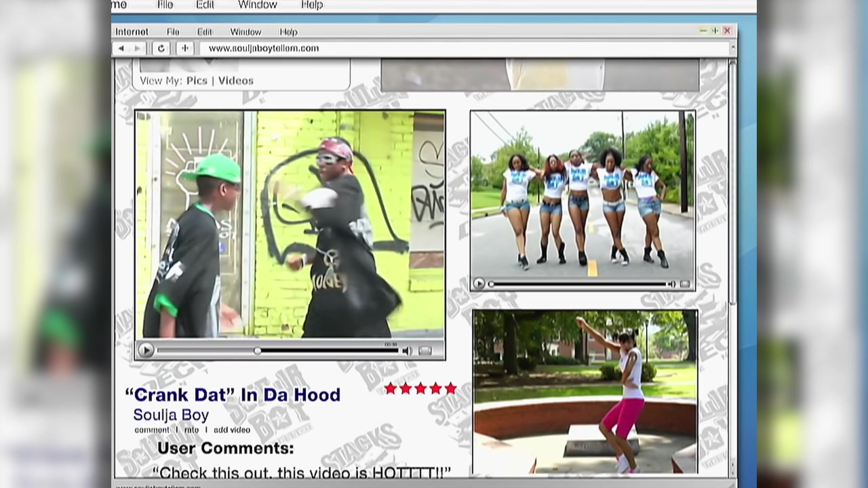This screenshot has height=488, width=868.
Task: Close the Internet browser window with red X
Action: pyautogui.click(x=727, y=31)
